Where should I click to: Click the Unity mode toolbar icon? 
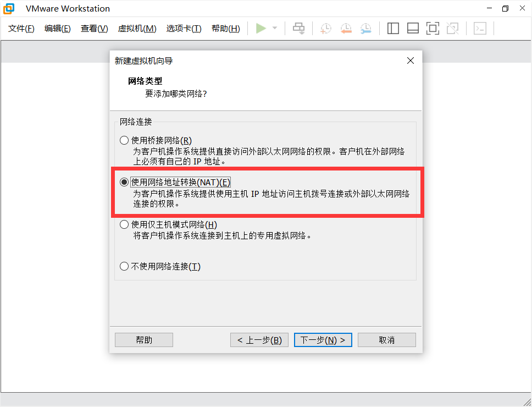pyautogui.click(x=453, y=29)
